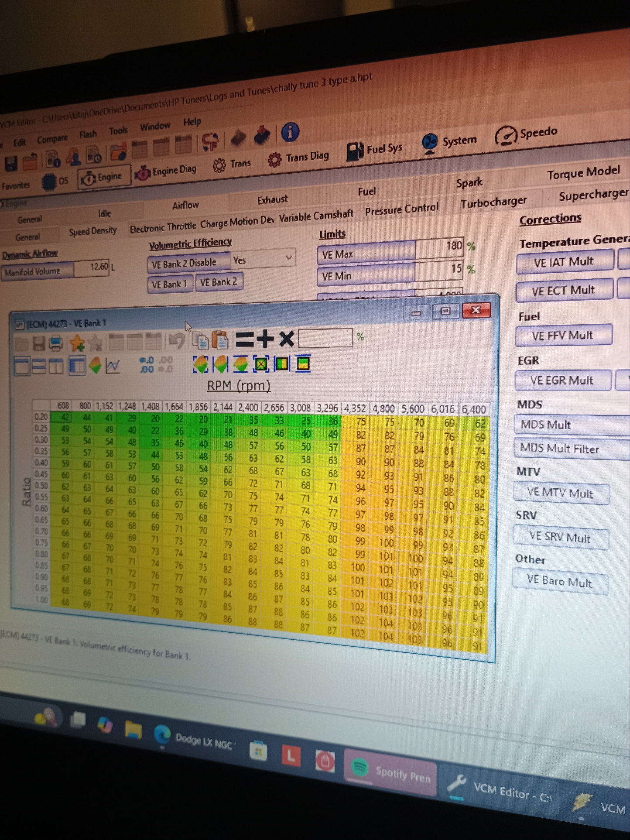
Task: Switch to the Turbocharger tab
Action: (493, 202)
